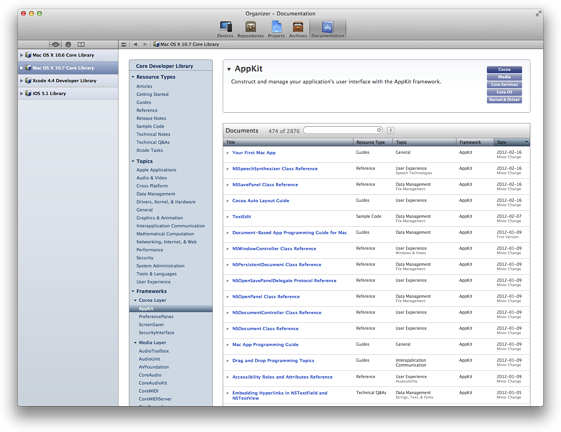Click the Core OS layer button
Screen dimensions: 561x432
(x=504, y=92)
